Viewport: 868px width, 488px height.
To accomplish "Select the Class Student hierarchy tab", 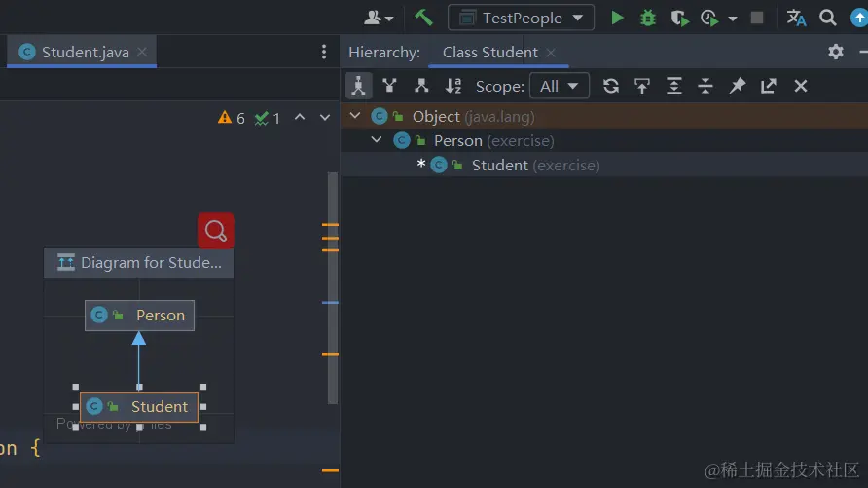I will coord(489,52).
